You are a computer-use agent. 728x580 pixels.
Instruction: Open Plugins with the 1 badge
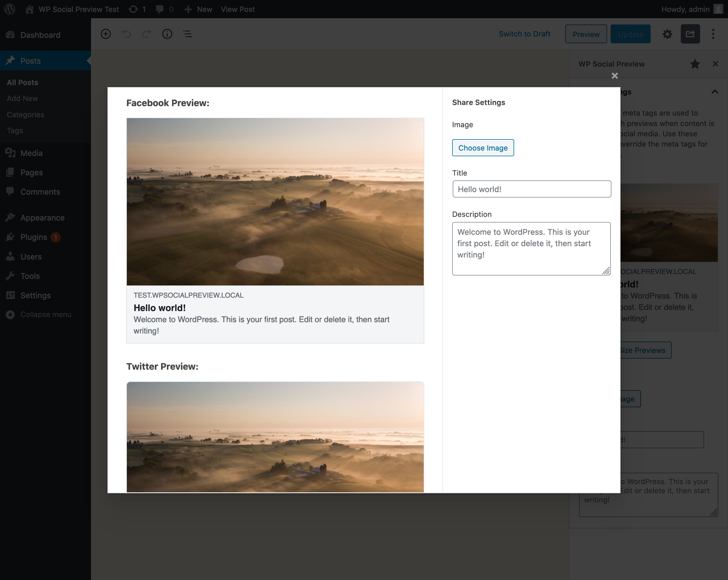(x=45, y=237)
